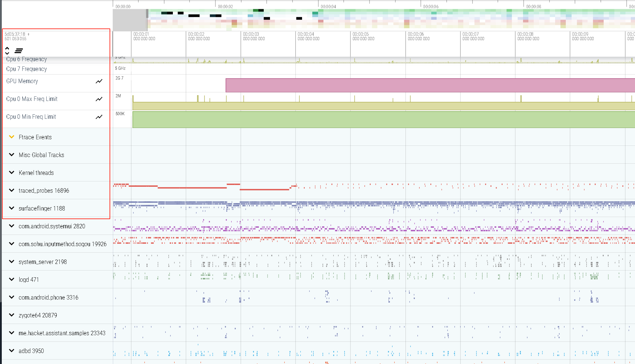This screenshot has width=635, height=364.
Task: Expand the logd 471 process
Action: click(x=12, y=279)
